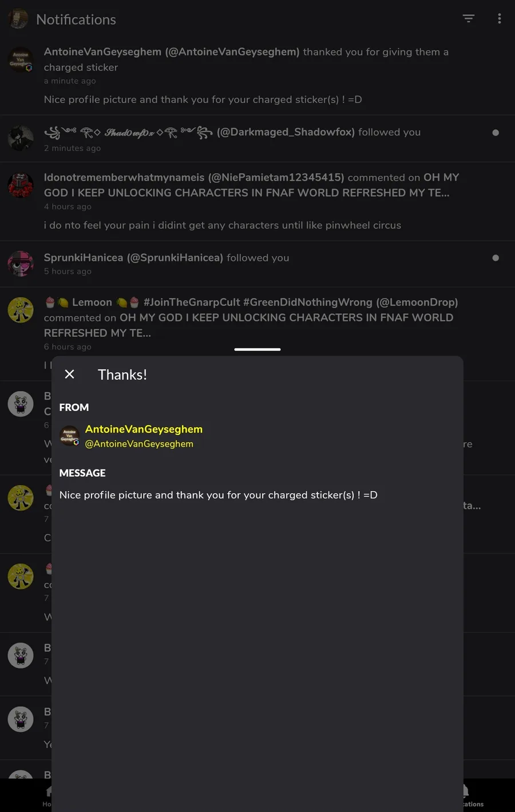Tap SprunkiHanicea's avatar
The width and height of the screenshot is (515, 812).
(21, 264)
